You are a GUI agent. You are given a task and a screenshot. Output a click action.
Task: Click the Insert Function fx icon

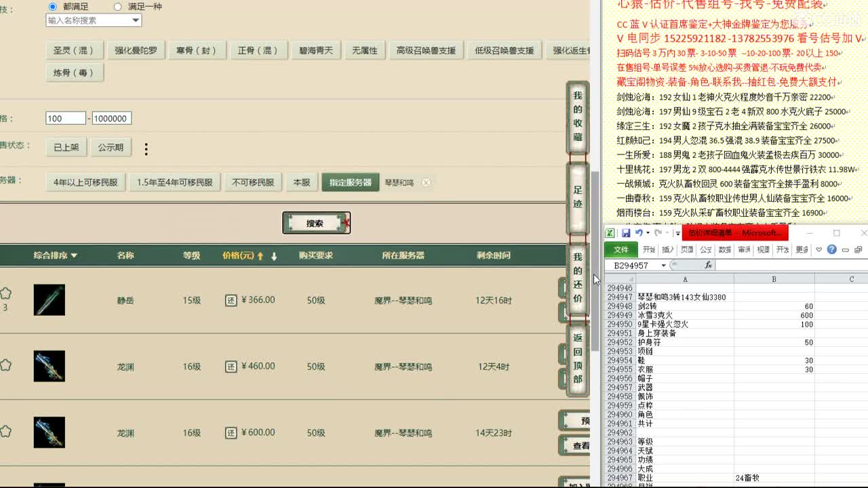click(709, 265)
